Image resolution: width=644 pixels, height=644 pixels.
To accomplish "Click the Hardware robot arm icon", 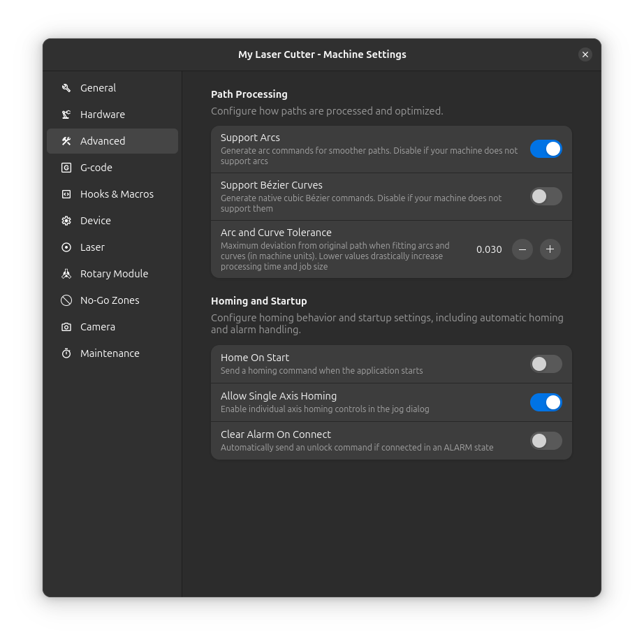I will coord(66,115).
